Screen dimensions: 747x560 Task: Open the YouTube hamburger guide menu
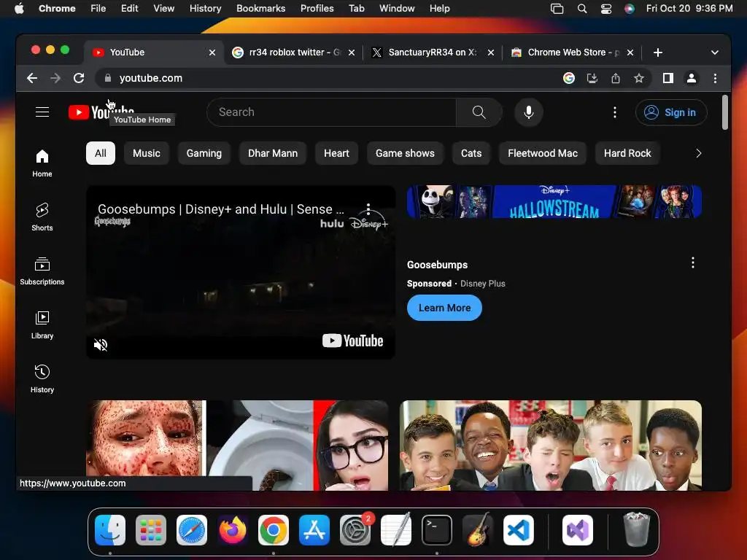42,112
